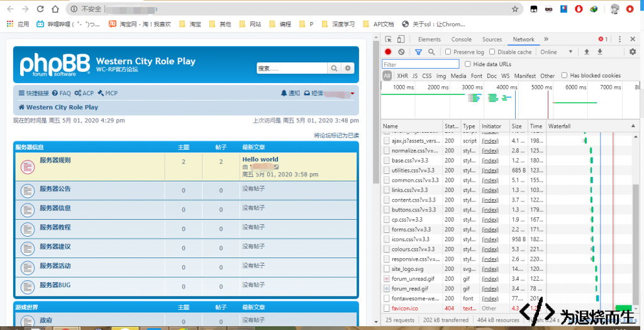The height and width of the screenshot is (330, 644).
Task: Click 将论坛标记为已读 link
Action: click(x=336, y=135)
